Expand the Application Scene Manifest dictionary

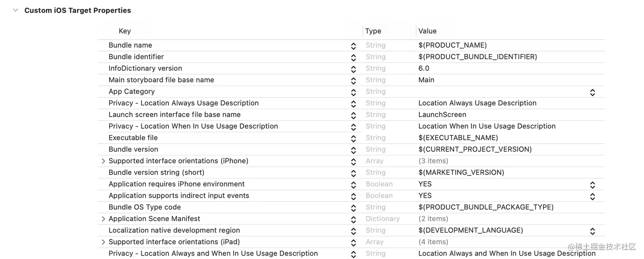[103, 219]
